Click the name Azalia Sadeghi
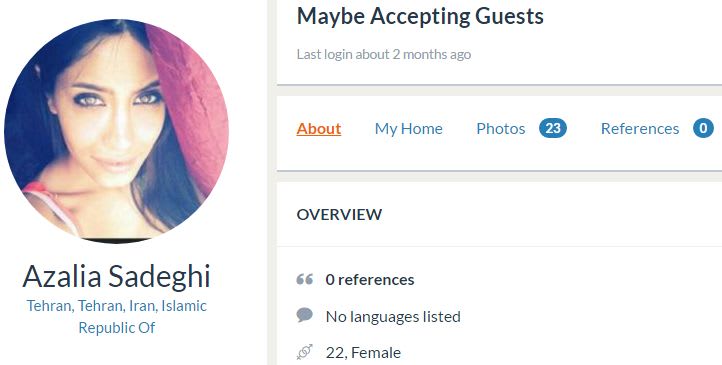The image size is (722, 365). (116, 277)
